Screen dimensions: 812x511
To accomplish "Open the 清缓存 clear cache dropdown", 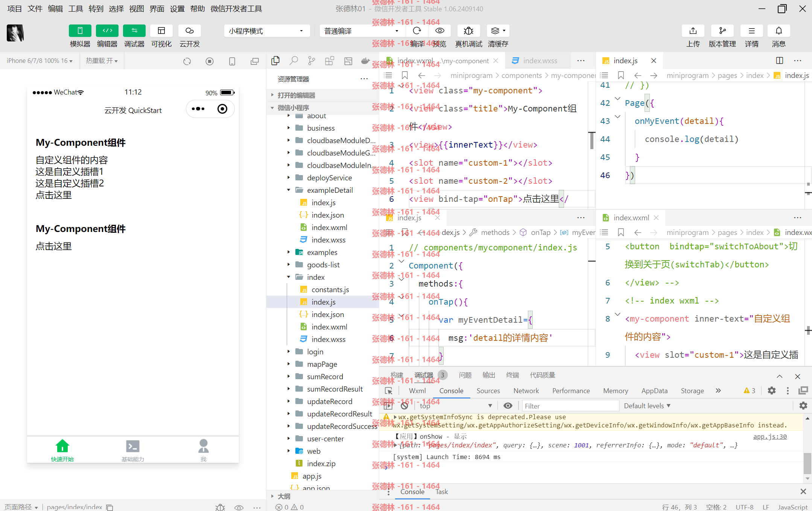I will tap(498, 31).
